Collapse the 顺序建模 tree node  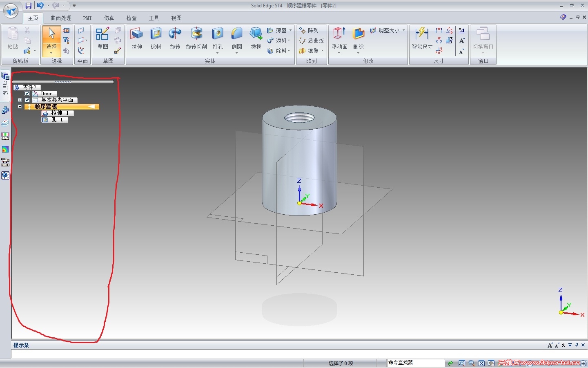[20, 107]
